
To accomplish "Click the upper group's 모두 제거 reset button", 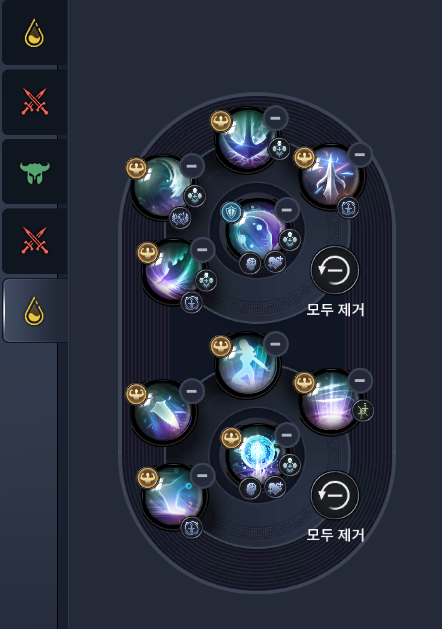I will pyautogui.click(x=335, y=270).
